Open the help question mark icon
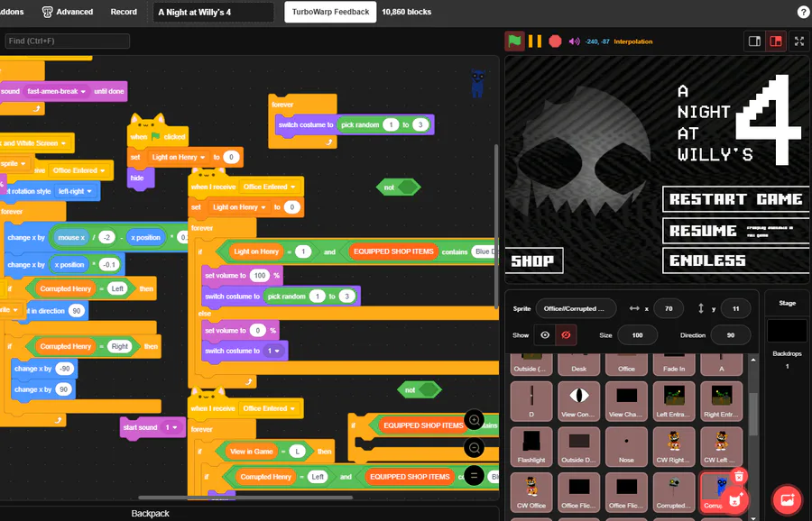 pos(803,12)
